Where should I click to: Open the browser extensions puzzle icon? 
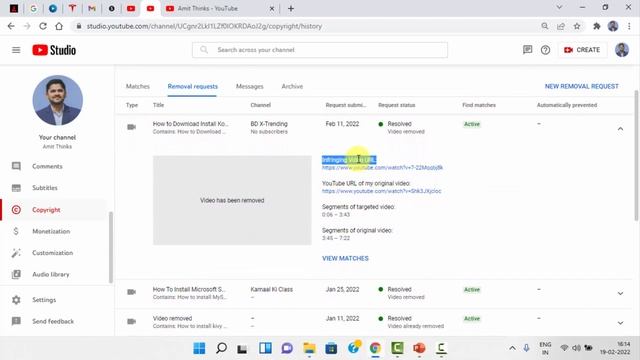[x=596, y=26]
